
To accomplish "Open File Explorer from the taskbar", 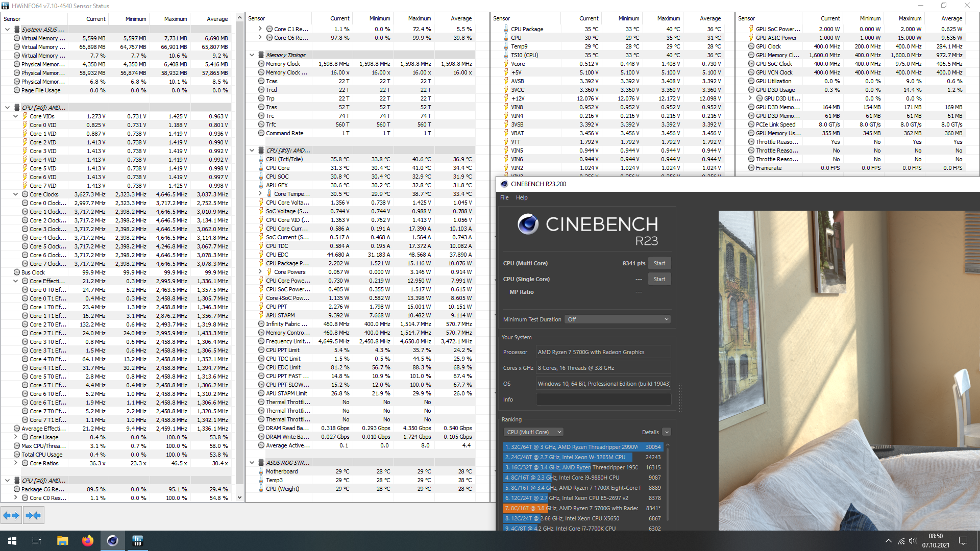I will pyautogui.click(x=63, y=541).
